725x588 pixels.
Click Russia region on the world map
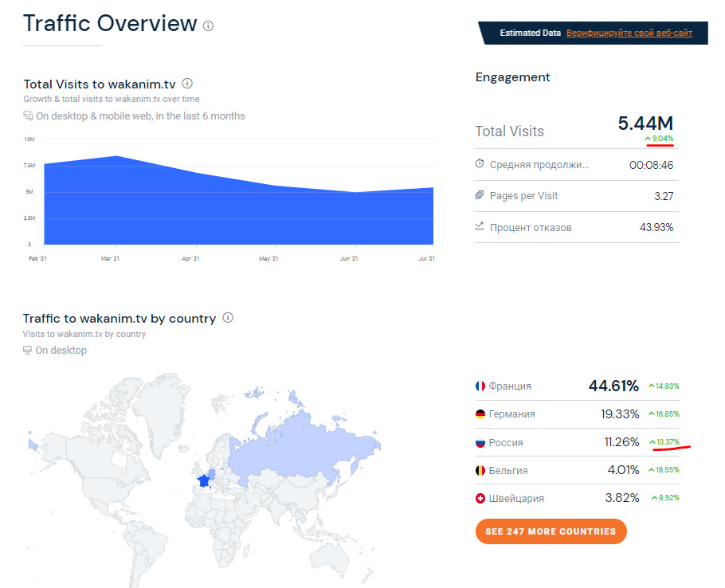click(x=295, y=446)
